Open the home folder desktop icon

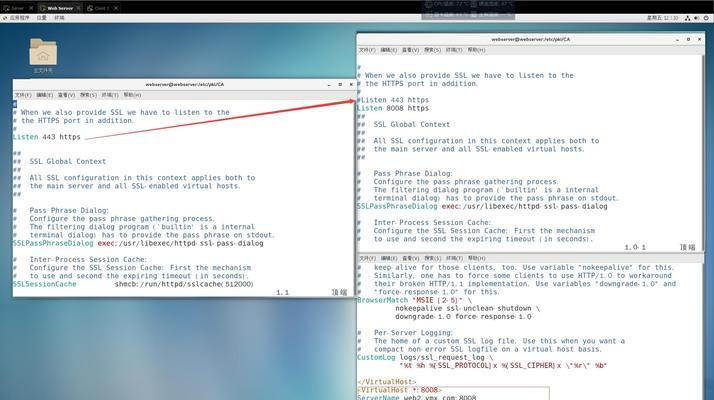43,56
